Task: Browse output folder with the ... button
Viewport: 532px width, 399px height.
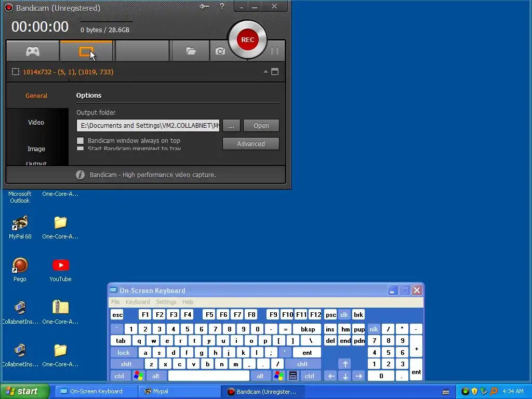Action: [x=231, y=126]
